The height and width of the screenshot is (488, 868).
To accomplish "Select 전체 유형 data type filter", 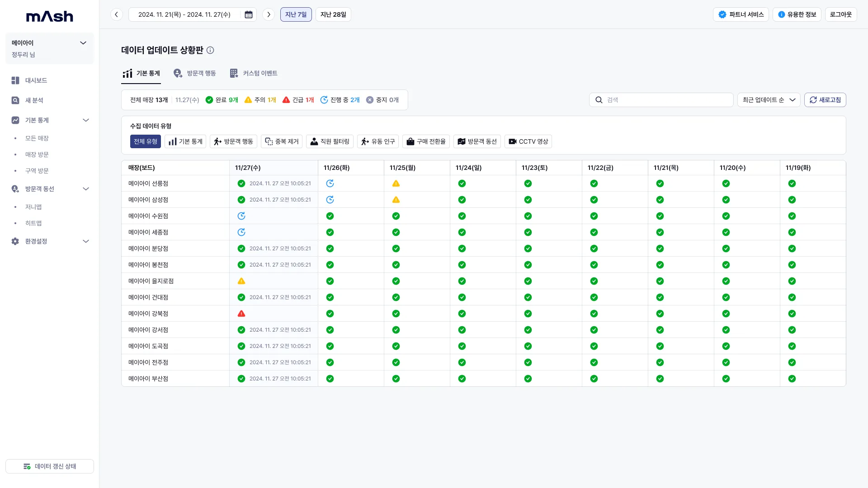I will pyautogui.click(x=145, y=141).
